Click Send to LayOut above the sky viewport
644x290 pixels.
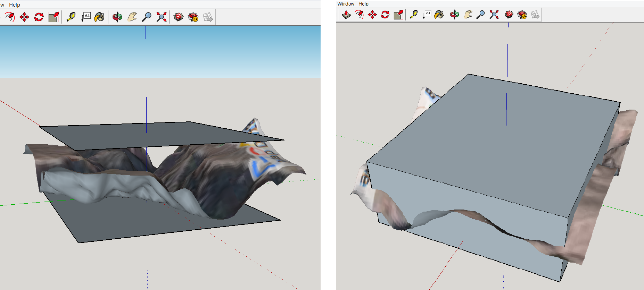coord(208,17)
